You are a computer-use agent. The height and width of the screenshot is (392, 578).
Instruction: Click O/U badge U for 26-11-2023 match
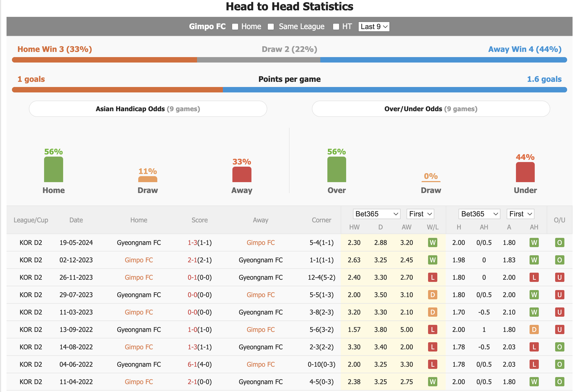[560, 277]
